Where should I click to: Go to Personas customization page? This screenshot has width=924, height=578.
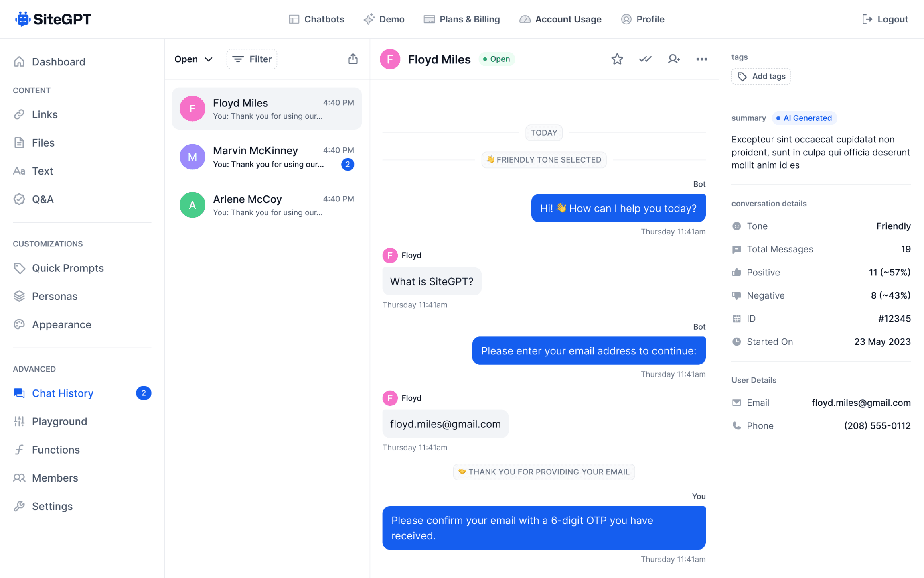tap(55, 296)
